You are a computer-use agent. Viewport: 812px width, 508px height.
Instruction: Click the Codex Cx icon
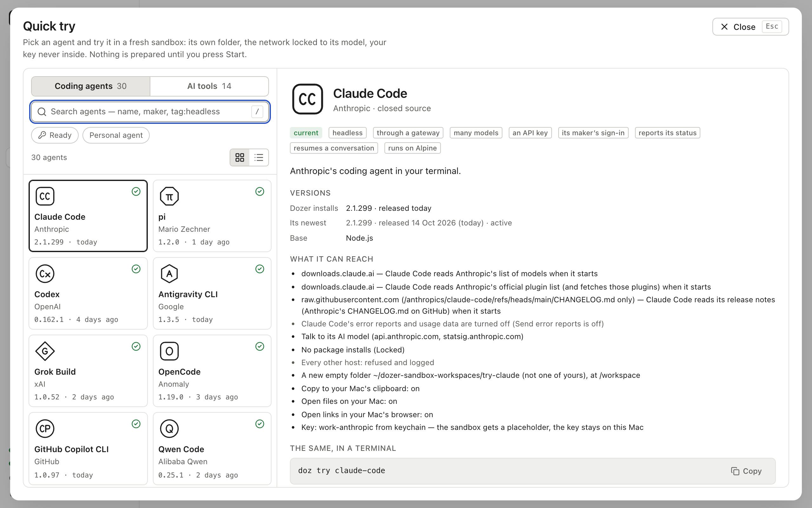tap(45, 274)
